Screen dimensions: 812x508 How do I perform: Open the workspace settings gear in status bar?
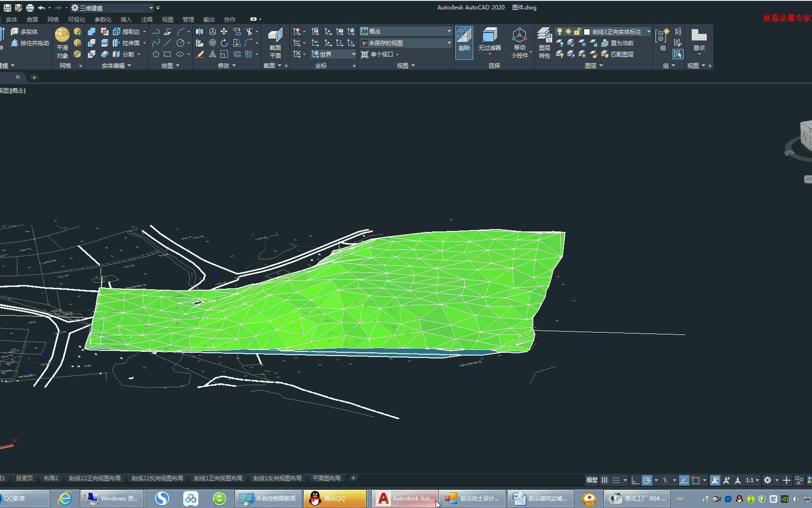(x=767, y=480)
